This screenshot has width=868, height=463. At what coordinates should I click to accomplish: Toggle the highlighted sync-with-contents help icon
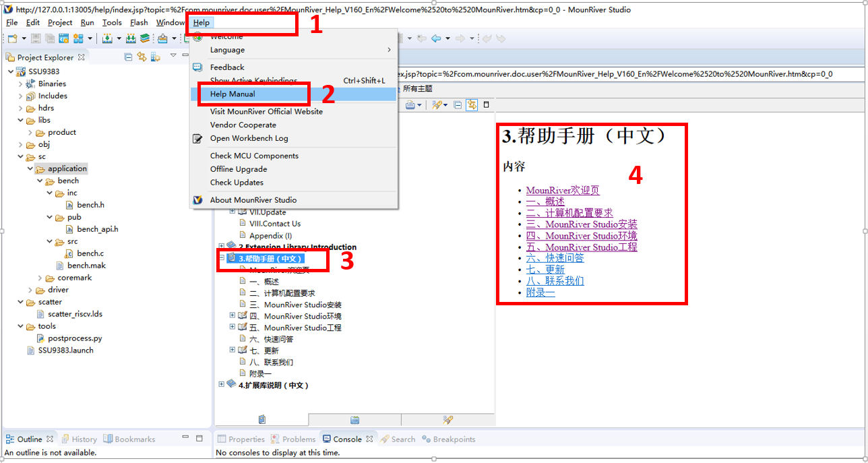(471, 104)
